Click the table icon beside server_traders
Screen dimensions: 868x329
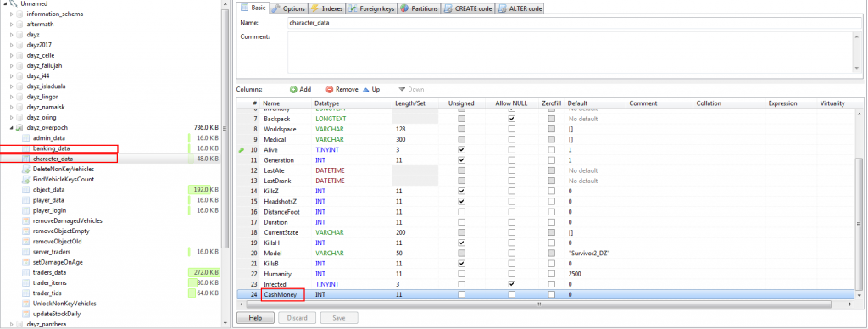25,252
